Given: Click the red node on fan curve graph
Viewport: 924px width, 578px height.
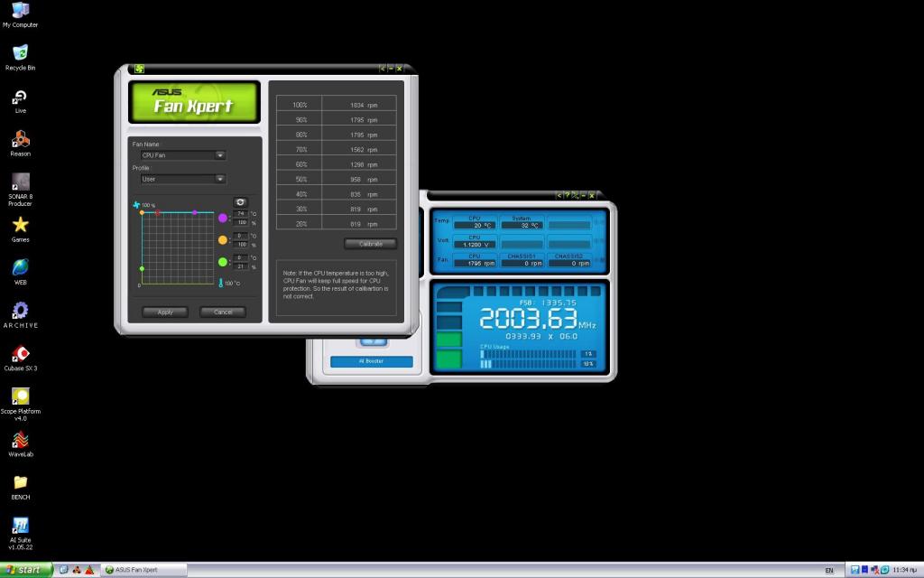Looking at the screenshot, I should (x=157, y=212).
